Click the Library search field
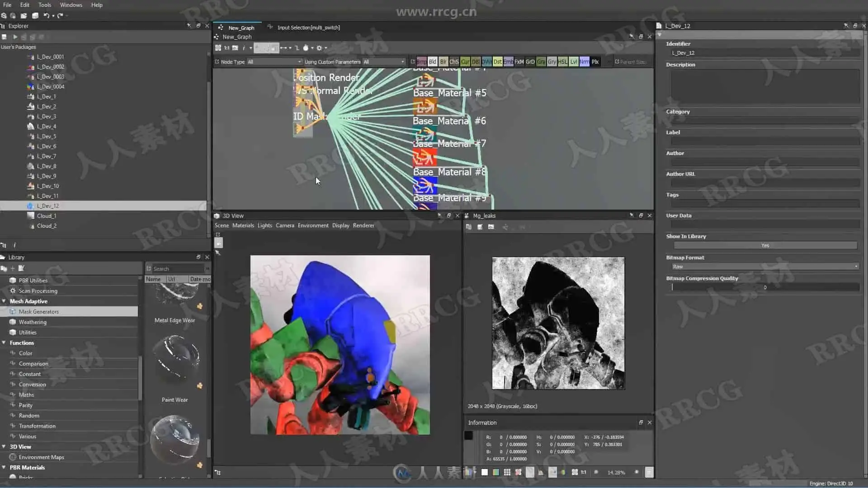Screen dimensions: 868x488 point(178,269)
